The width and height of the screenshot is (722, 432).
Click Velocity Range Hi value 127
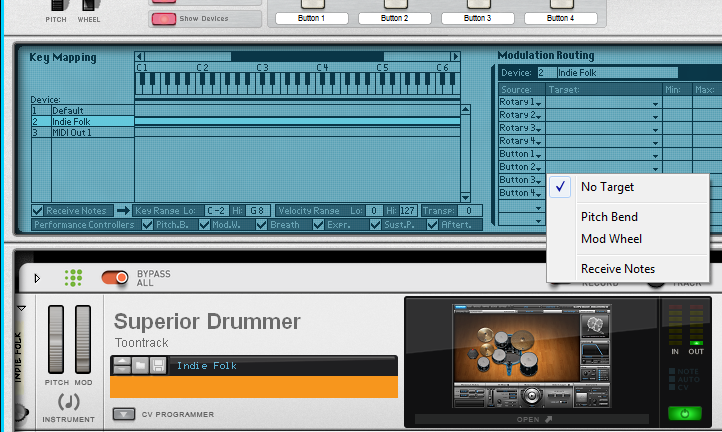click(x=407, y=210)
